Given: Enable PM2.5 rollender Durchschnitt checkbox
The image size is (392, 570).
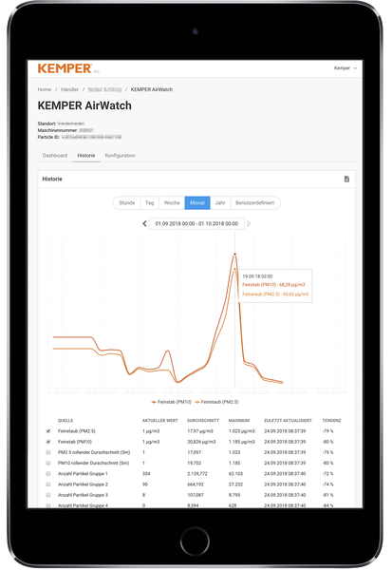Looking at the screenshot, I should [x=48, y=452].
